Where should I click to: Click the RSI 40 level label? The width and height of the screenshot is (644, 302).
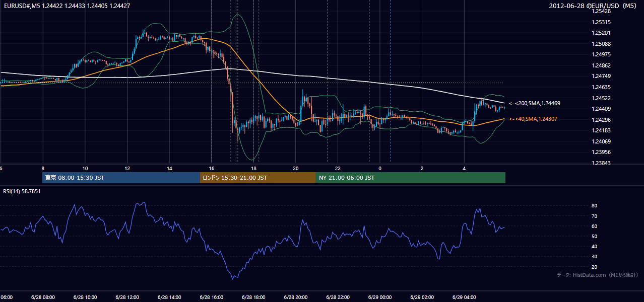595,247
